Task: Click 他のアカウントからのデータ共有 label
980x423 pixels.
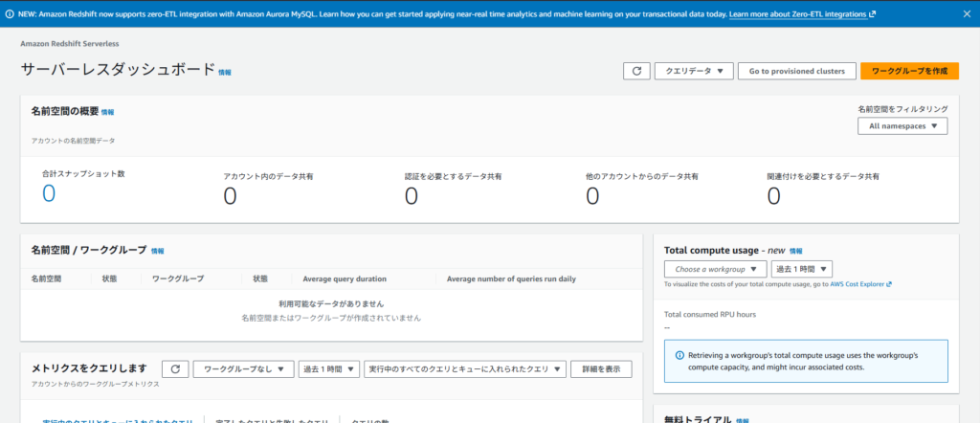Action: (642, 177)
